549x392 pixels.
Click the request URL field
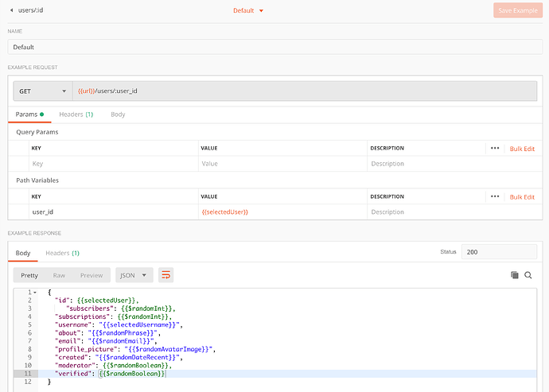[305, 91]
